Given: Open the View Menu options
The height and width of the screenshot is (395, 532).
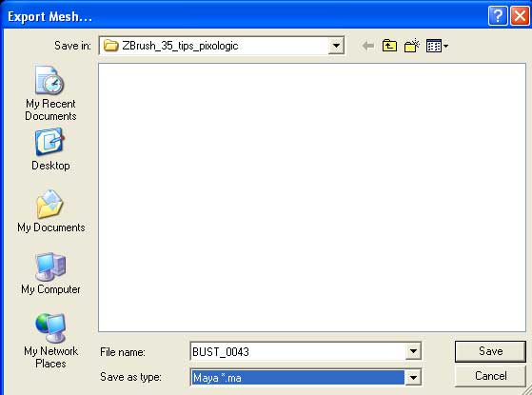Looking at the screenshot, I should (437, 46).
